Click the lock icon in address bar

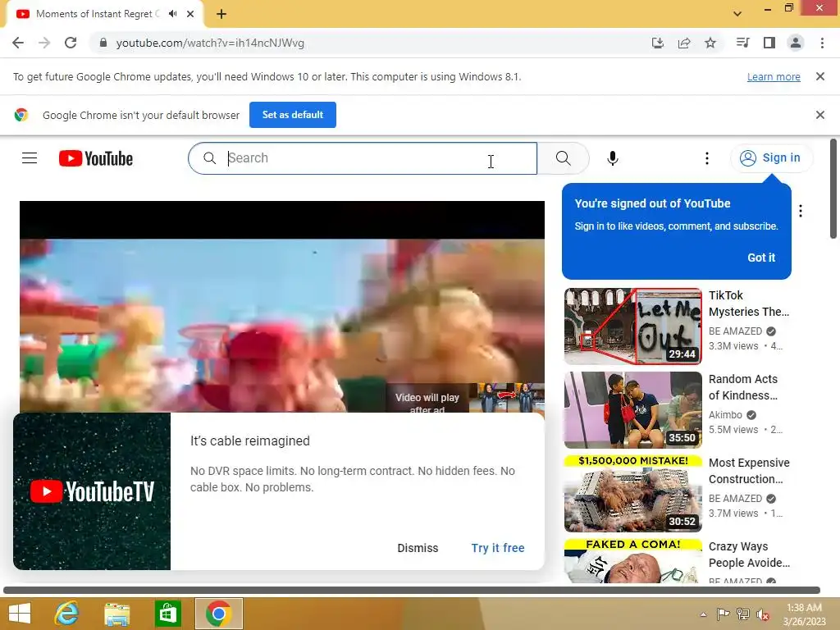point(103,43)
